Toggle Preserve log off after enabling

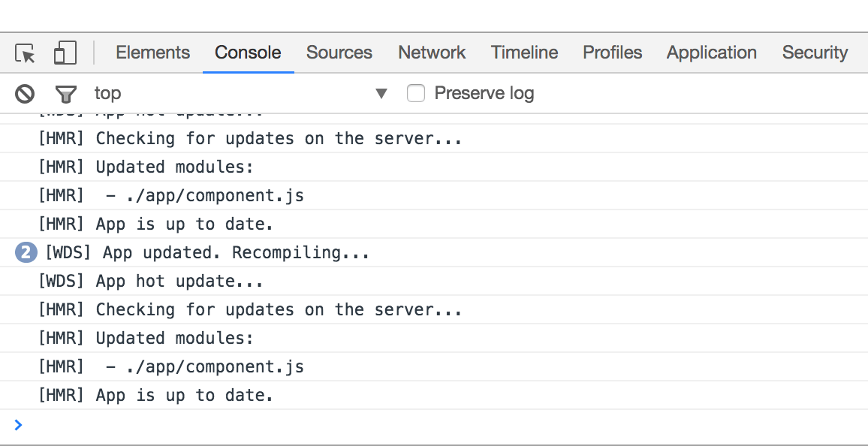(x=416, y=93)
